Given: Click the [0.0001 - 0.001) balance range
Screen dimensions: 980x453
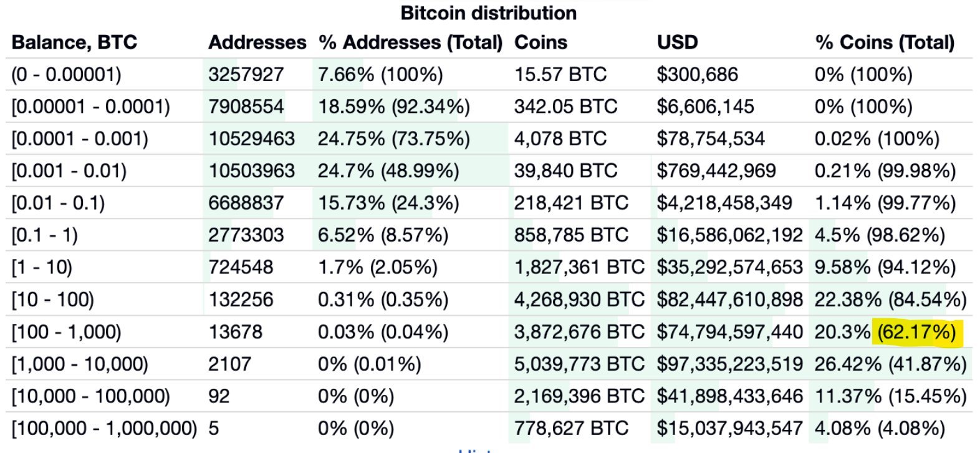Looking at the screenshot, I should coord(80,139).
